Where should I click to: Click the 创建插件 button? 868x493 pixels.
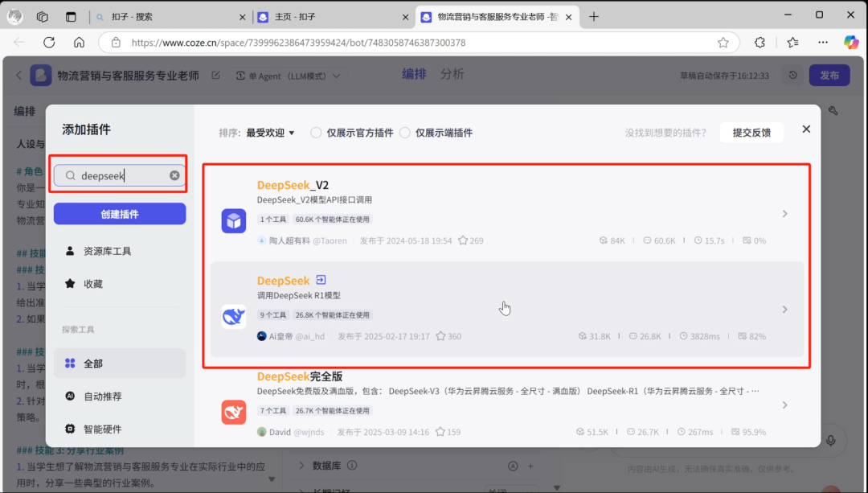pyautogui.click(x=119, y=214)
